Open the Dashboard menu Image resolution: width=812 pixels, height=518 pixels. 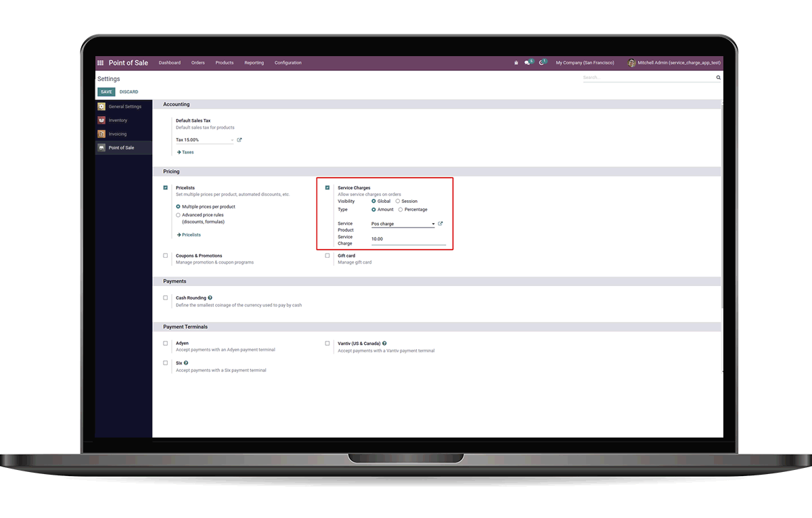(x=170, y=63)
